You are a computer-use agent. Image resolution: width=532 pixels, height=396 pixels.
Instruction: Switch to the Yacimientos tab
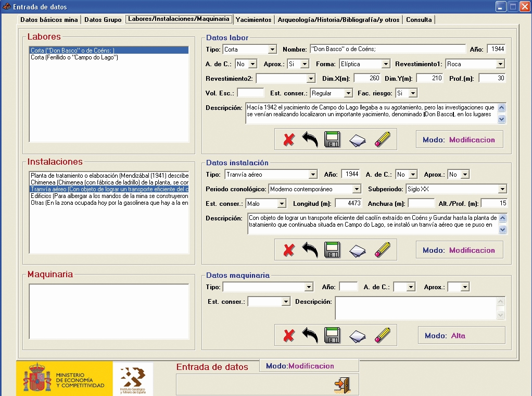[254, 20]
